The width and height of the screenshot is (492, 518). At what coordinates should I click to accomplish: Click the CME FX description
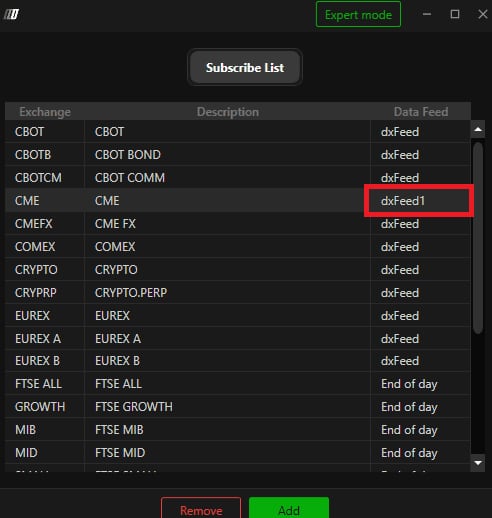point(115,224)
